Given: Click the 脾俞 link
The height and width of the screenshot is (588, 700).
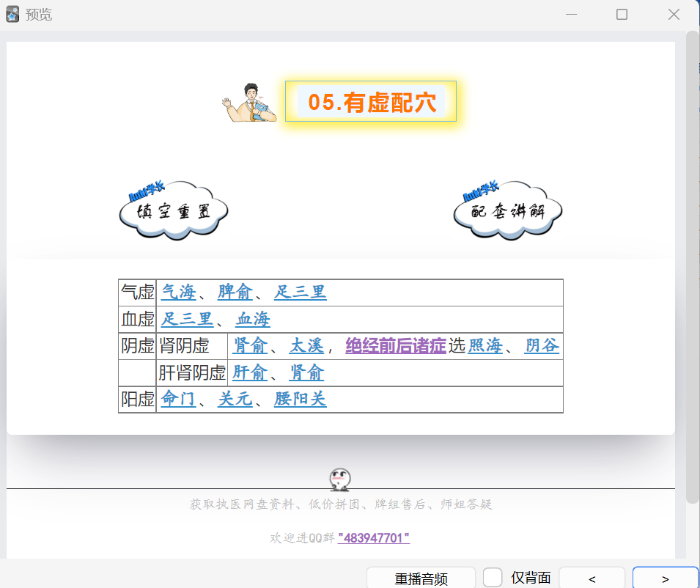Looking at the screenshot, I should pyautogui.click(x=235, y=293).
